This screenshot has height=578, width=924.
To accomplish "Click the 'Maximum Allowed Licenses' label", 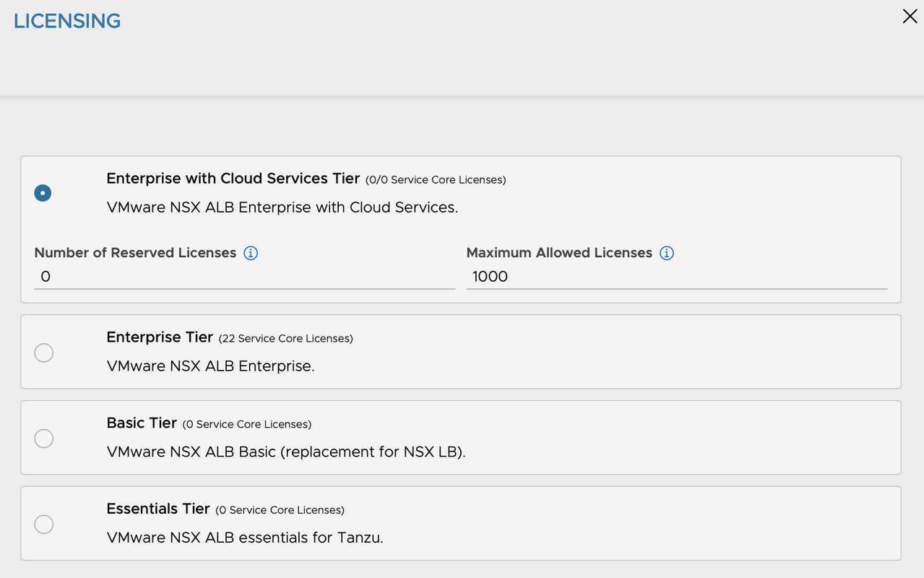I will click(x=559, y=253).
